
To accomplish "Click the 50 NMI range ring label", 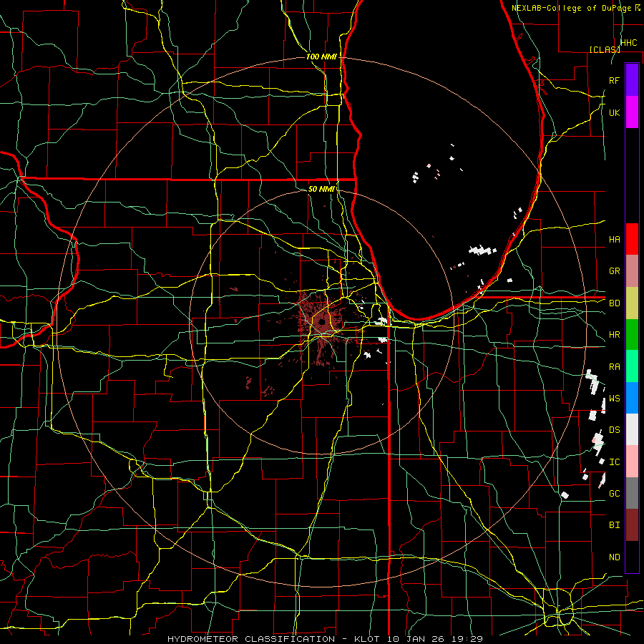I will click(321, 189).
